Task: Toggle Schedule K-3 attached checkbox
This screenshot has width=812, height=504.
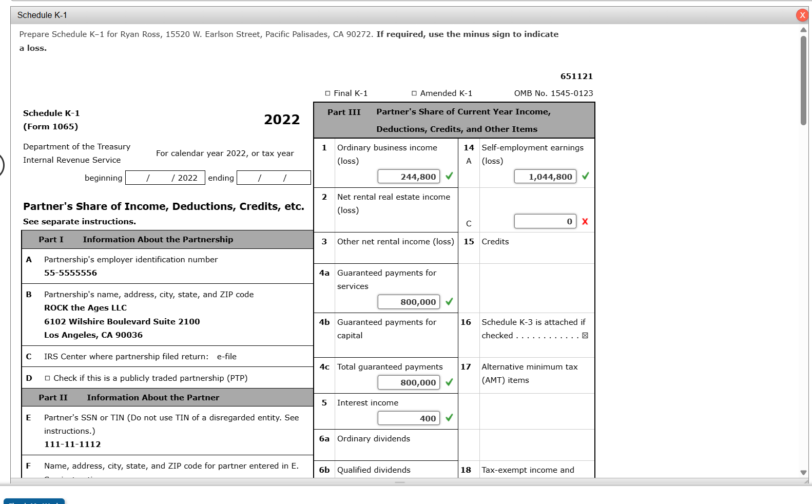Action: coord(585,336)
